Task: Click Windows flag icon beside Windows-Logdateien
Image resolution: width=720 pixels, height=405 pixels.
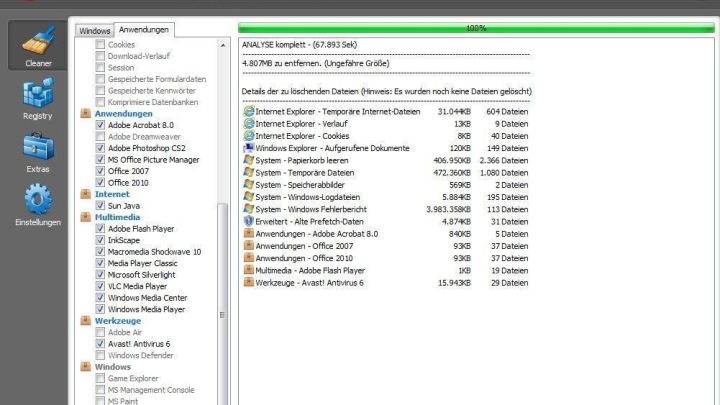Action: 248,197
